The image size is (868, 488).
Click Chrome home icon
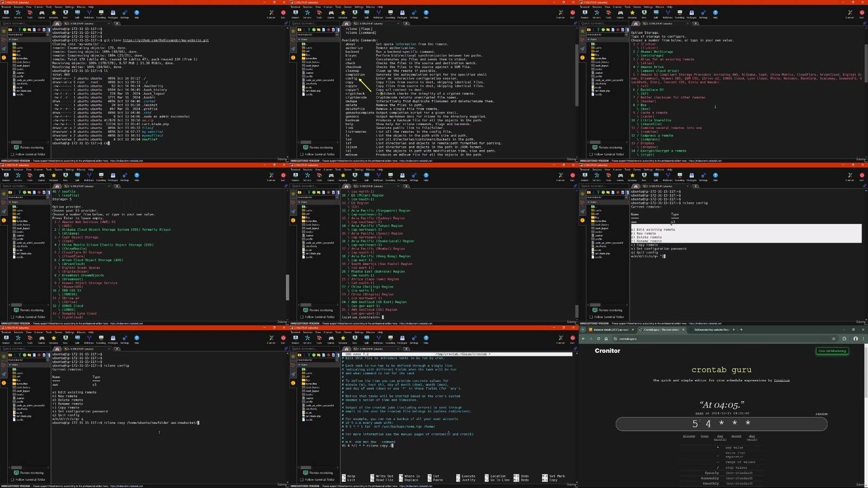click(x=606, y=339)
